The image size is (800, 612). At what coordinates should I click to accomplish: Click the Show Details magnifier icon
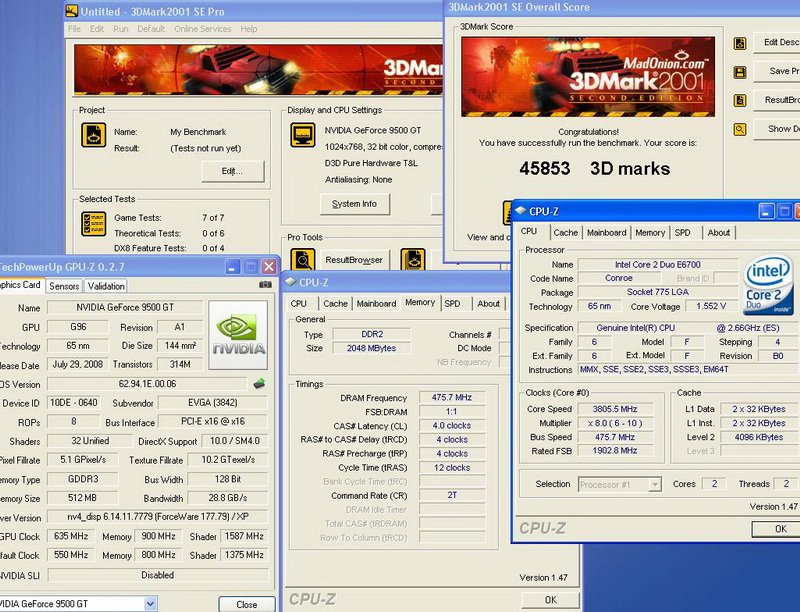pos(740,129)
